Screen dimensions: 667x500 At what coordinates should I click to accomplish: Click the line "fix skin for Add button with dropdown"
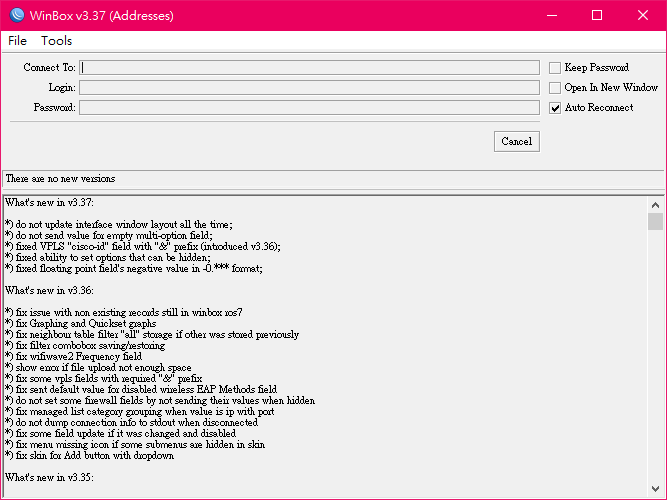[90, 456]
